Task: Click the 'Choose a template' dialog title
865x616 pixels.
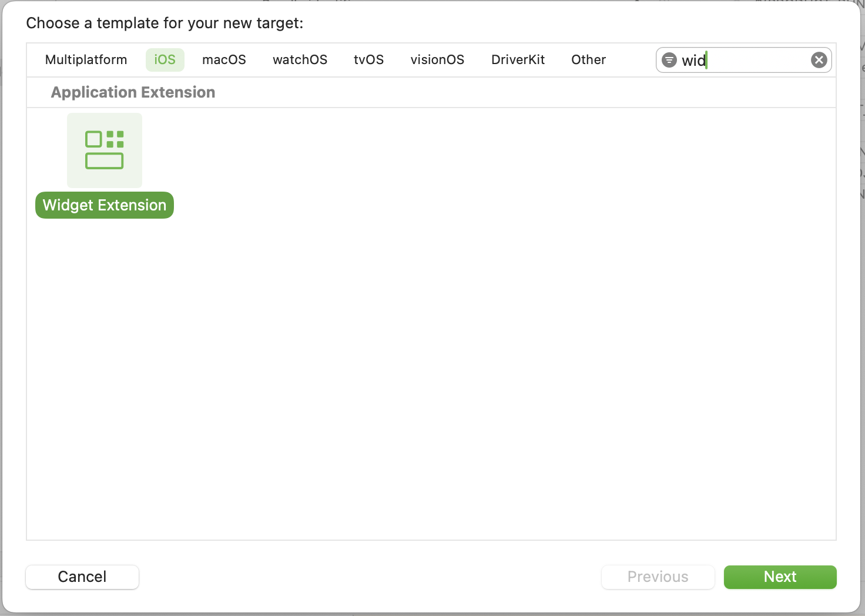Action: click(165, 23)
